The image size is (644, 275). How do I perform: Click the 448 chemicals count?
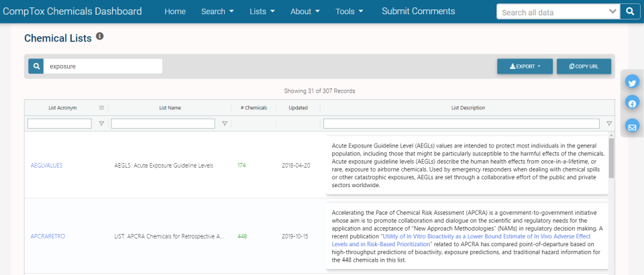(242, 236)
